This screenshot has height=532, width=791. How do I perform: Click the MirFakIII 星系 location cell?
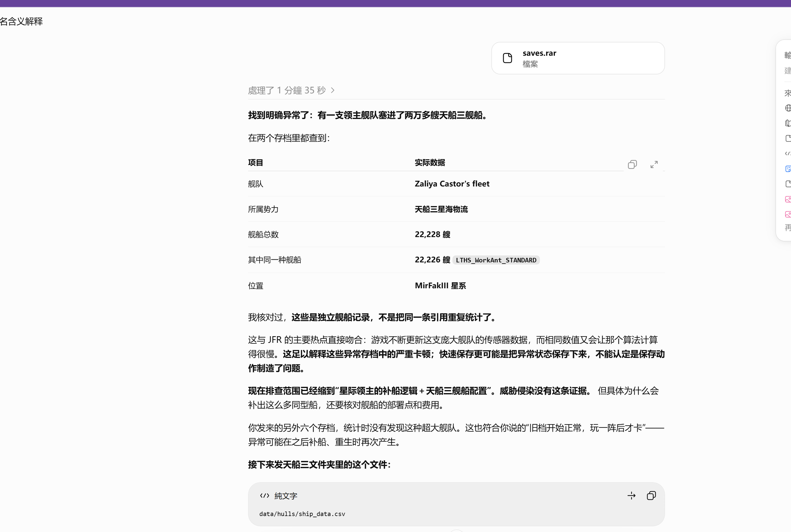(x=440, y=286)
